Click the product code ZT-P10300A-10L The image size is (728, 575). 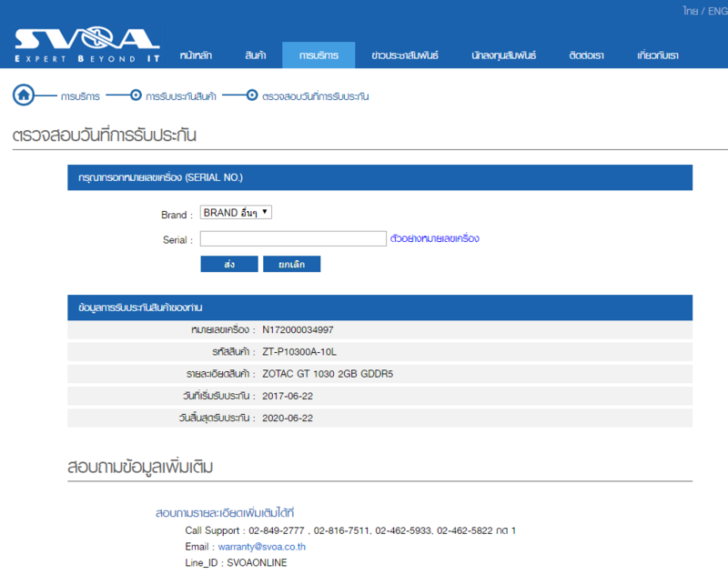[x=299, y=352]
